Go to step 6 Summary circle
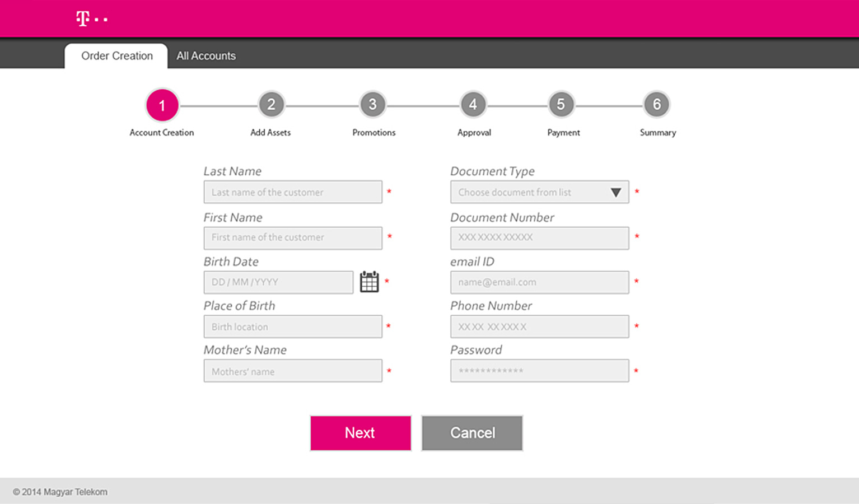Screen dimensions: 859x504 (657, 105)
